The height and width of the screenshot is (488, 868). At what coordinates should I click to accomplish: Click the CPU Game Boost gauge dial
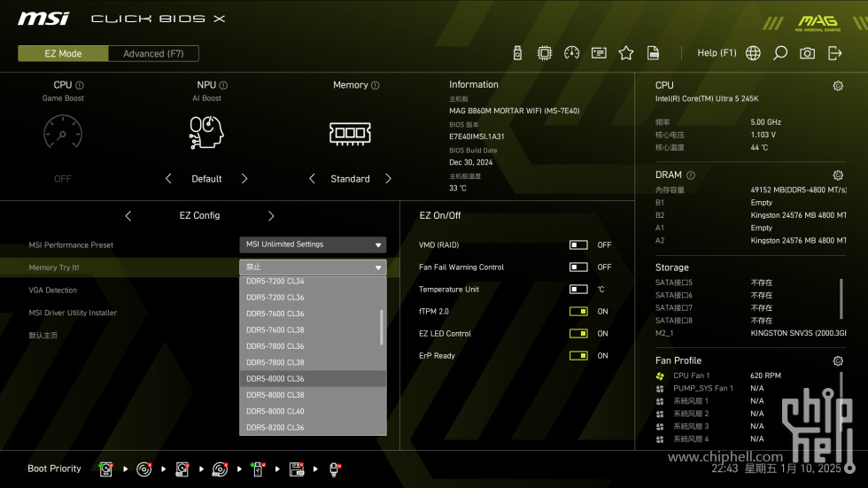(63, 133)
